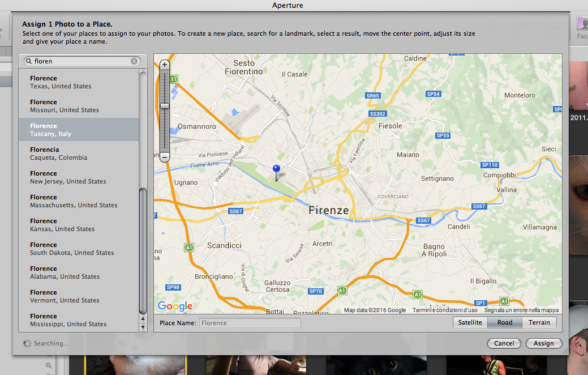Click the SS302 road shield on the map
The height and width of the screenshot is (375, 588).
(377, 114)
